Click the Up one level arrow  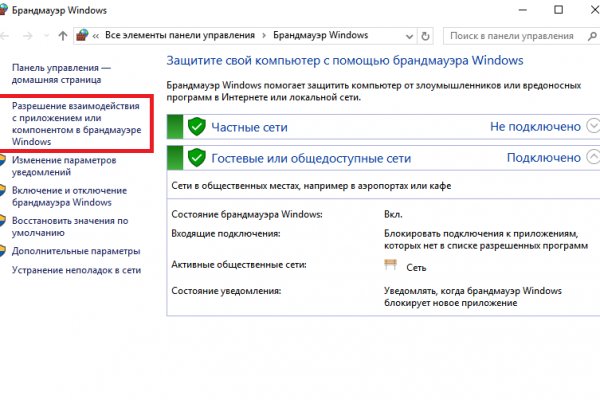(63, 36)
